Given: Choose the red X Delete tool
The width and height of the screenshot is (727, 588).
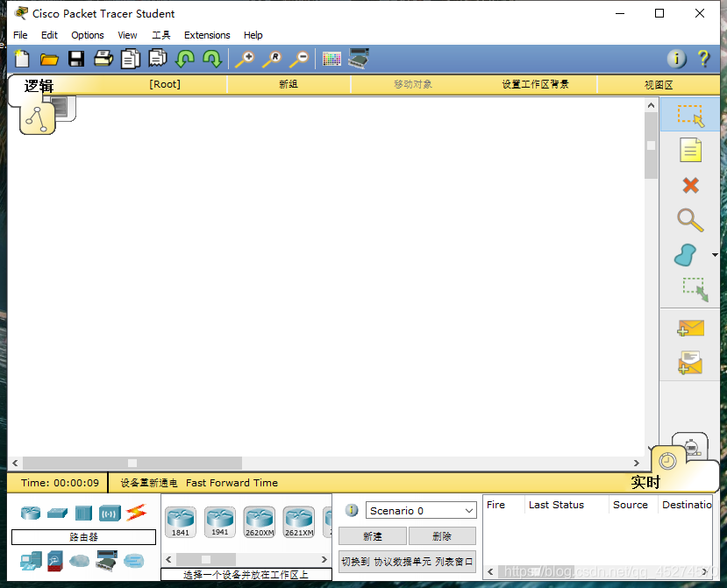Looking at the screenshot, I should point(690,186).
